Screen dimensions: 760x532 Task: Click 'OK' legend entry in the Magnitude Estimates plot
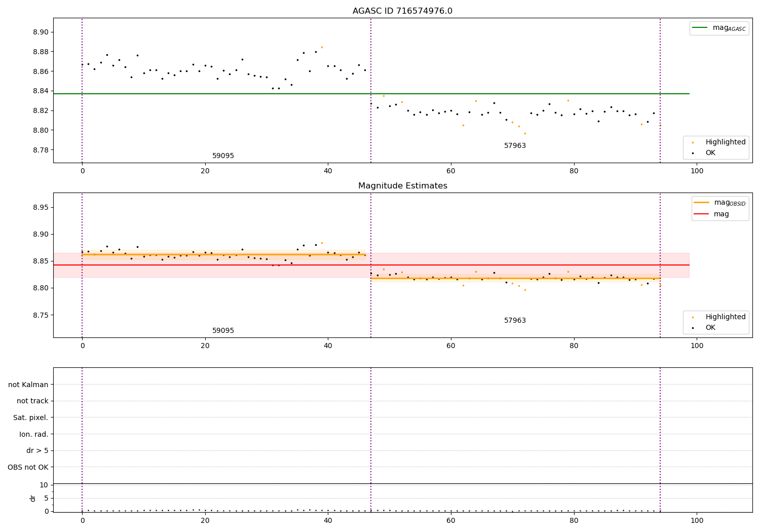(704, 327)
